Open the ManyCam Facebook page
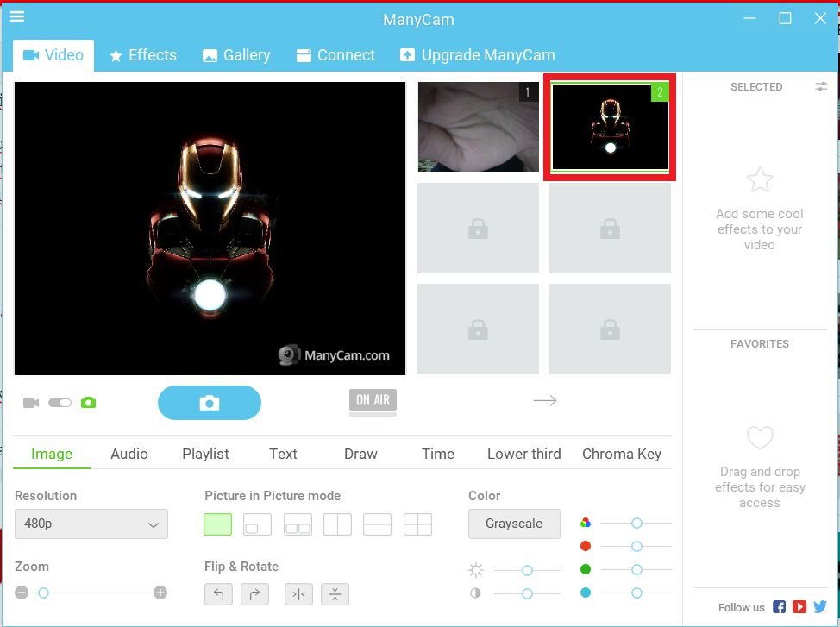 (x=779, y=606)
